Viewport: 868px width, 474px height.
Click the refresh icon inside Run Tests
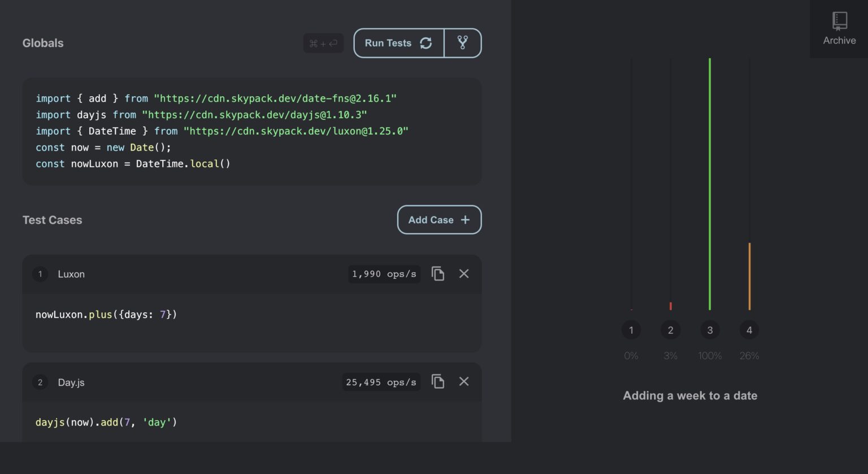point(425,42)
